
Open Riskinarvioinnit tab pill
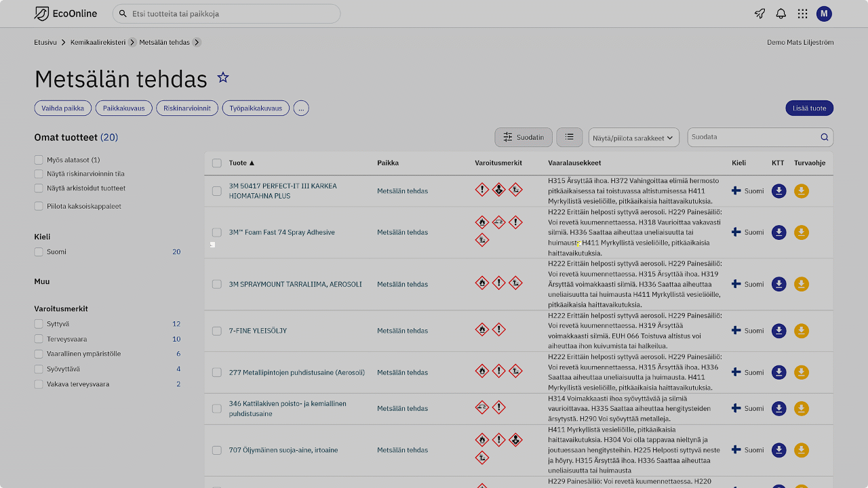point(187,108)
